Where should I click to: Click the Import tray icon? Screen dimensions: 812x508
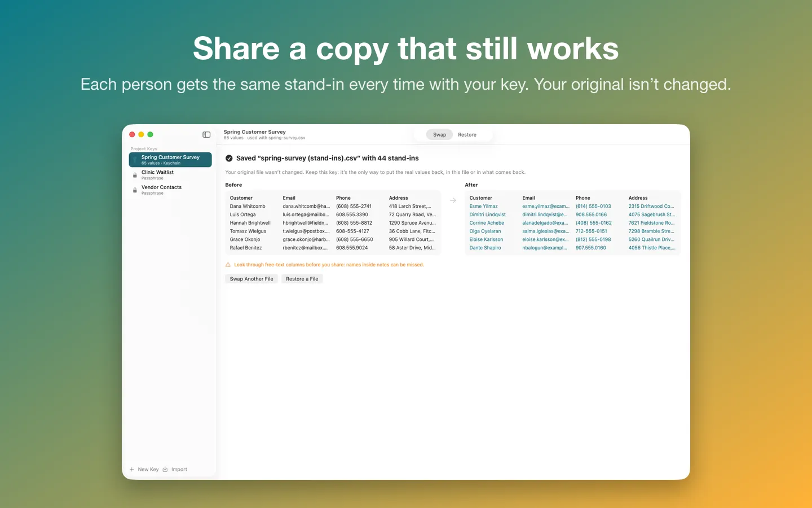(165, 470)
